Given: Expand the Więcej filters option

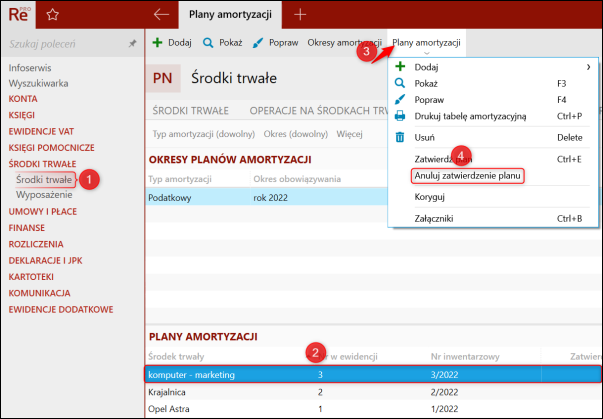Looking at the screenshot, I should tap(349, 134).
